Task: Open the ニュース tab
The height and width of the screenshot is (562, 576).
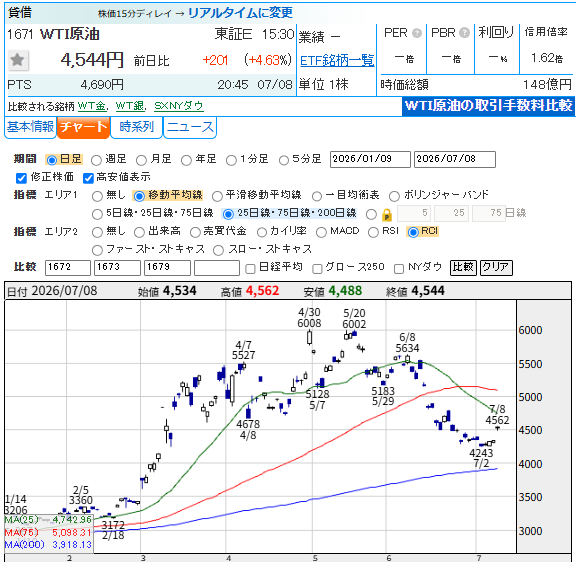Action: [x=190, y=127]
